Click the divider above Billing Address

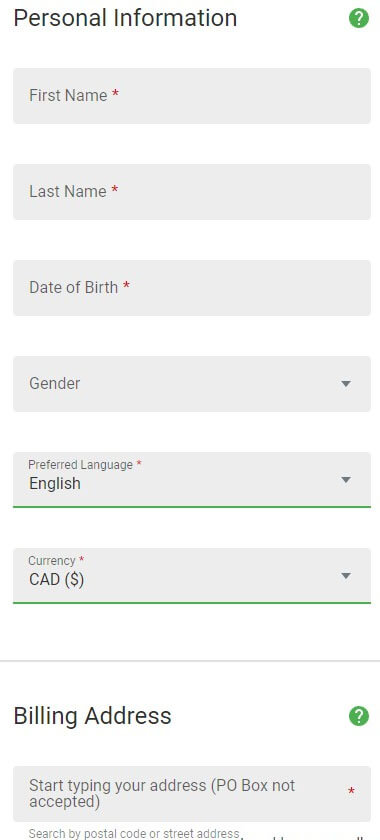click(x=190, y=661)
